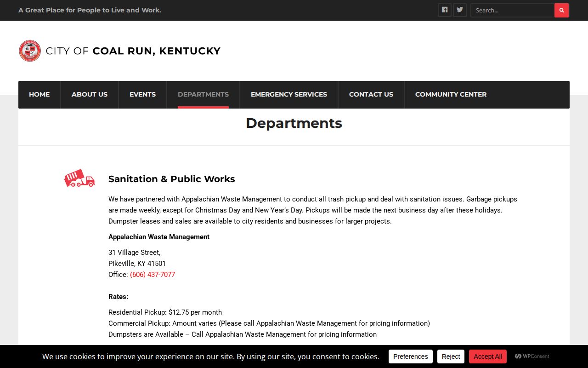Image resolution: width=588 pixels, height=368 pixels.
Task: Click the Pikeville, KY 41501 line
Action: (x=137, y=264)
